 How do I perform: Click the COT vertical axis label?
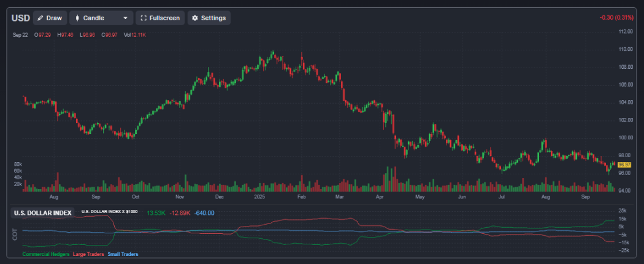tap(15, 235)
